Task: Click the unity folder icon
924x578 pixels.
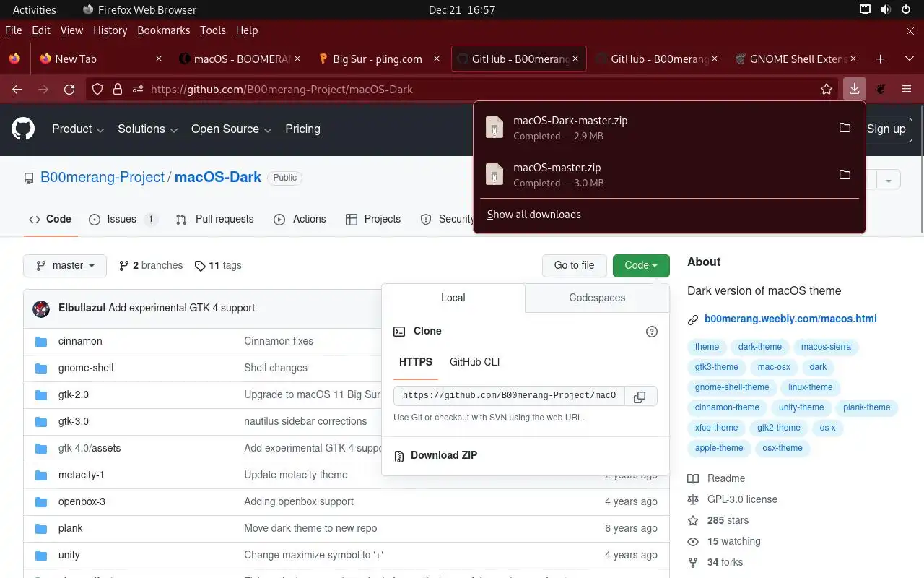Action: pos(41,555)
